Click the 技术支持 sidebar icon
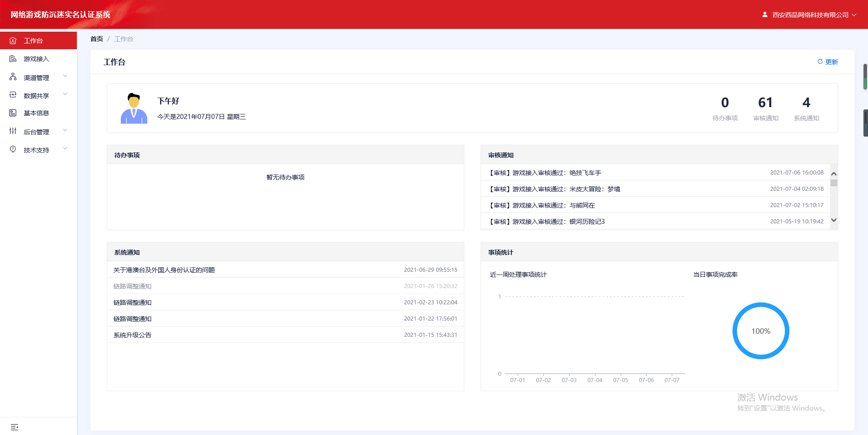868x435 pixels. [x=13, y=150]
